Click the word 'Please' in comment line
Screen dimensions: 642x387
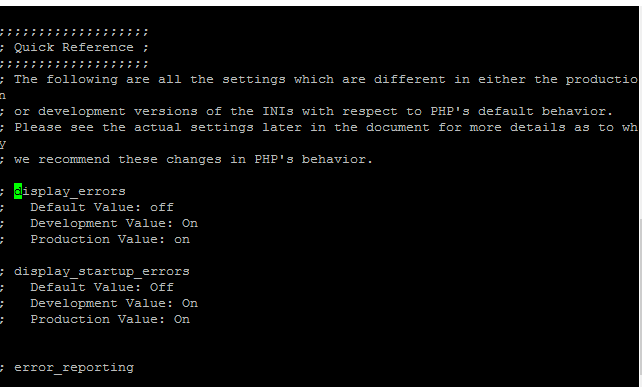pyautogui.click(x=38, y=127)
